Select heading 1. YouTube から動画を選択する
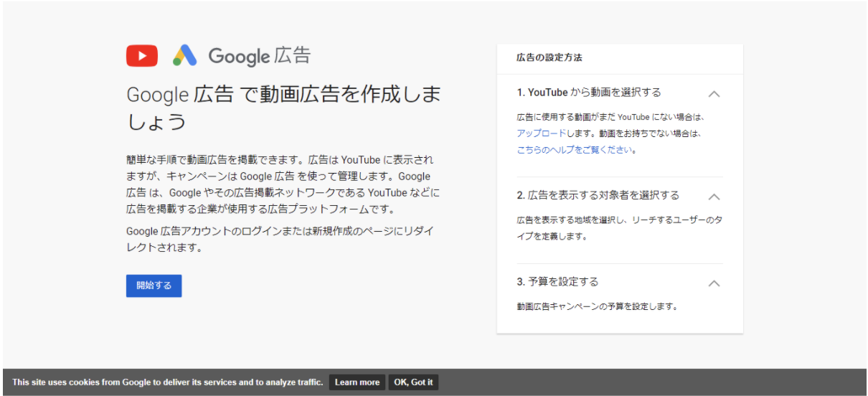868x396 pixels. (x=589, y=93)
